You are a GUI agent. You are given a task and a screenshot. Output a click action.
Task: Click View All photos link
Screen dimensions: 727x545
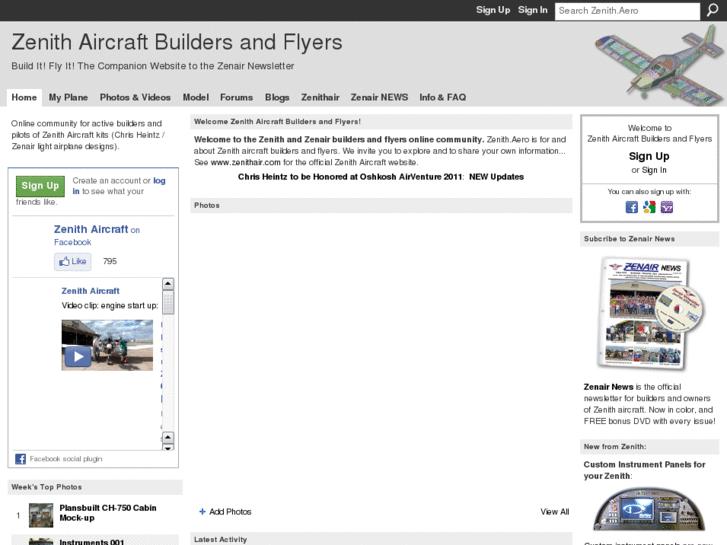click(x=555, y=512)
